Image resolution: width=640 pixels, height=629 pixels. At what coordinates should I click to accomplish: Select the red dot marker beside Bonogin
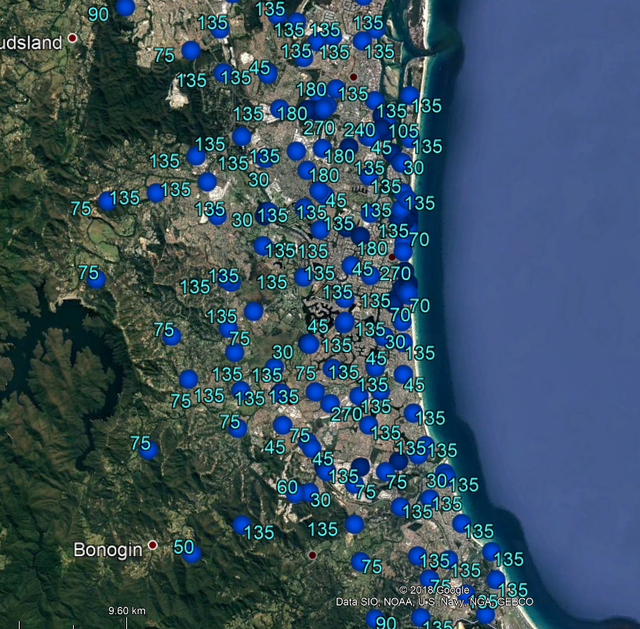click(153, 545)
